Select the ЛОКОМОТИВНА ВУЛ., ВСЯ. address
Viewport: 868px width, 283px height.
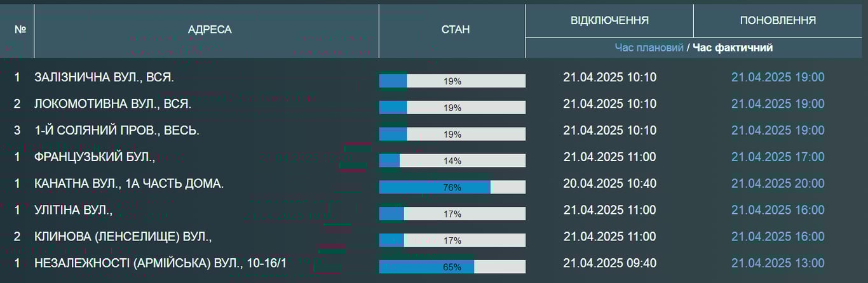point(104,104)
